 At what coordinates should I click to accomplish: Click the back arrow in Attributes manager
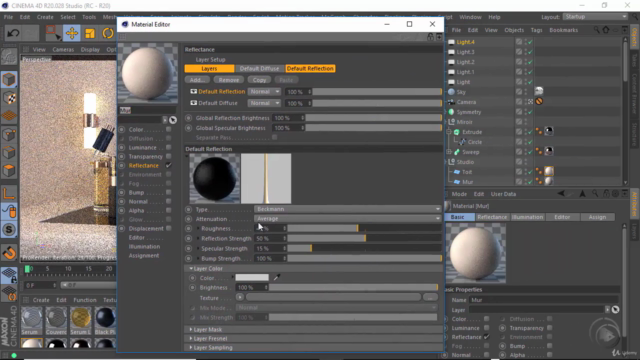(x=562, y=194)
